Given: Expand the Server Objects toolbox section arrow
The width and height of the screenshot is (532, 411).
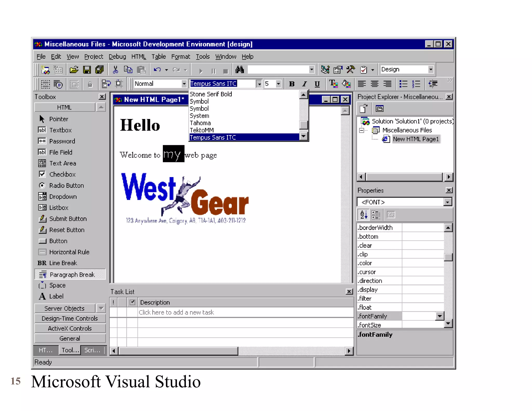Looking at the screenshot, I should click(101, 308).
